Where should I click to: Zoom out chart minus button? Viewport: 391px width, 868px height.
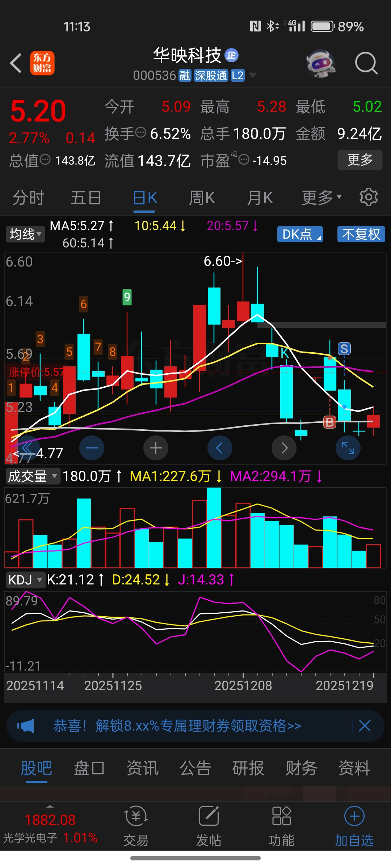coord(92,448)
